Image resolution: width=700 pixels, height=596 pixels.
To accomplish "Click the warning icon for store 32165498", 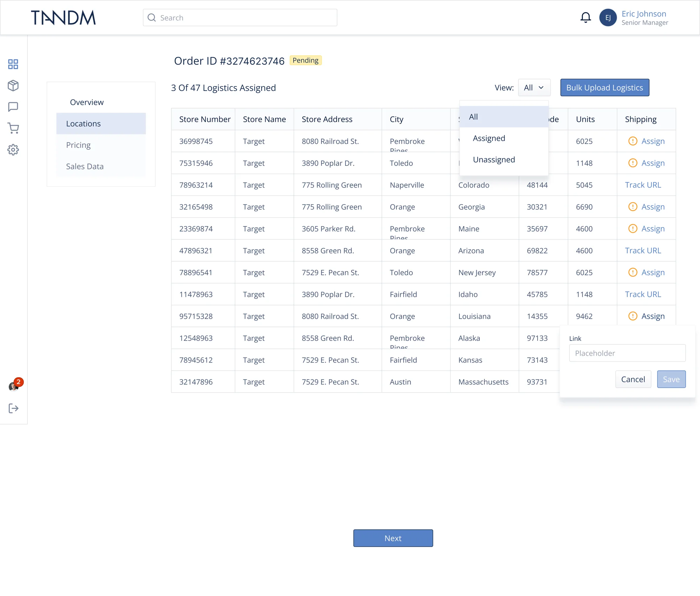I will click(x=633, y=206).
